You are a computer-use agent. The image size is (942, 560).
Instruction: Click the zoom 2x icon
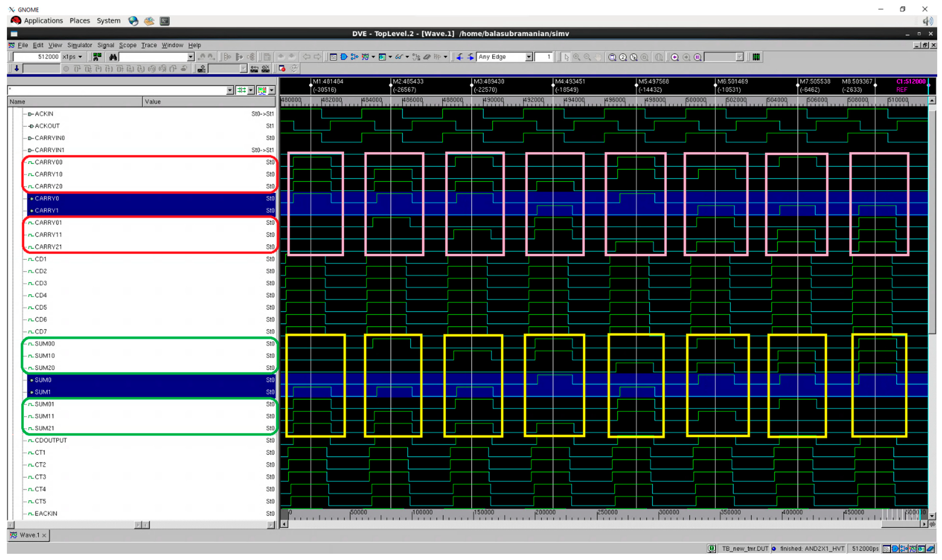[x=623, y=57]
